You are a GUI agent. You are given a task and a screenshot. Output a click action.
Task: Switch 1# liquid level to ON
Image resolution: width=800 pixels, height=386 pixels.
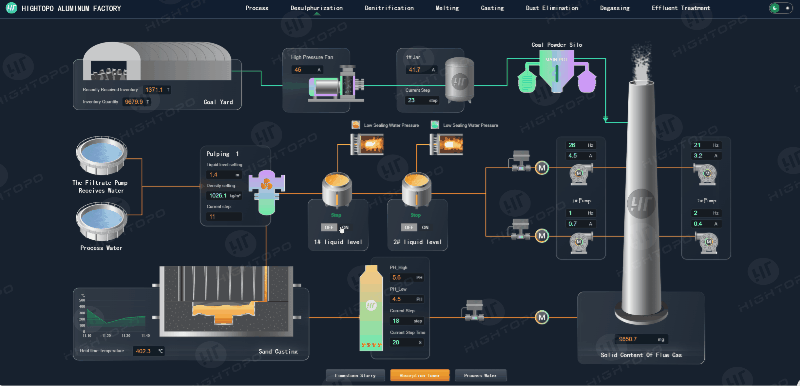coord(345,227)
